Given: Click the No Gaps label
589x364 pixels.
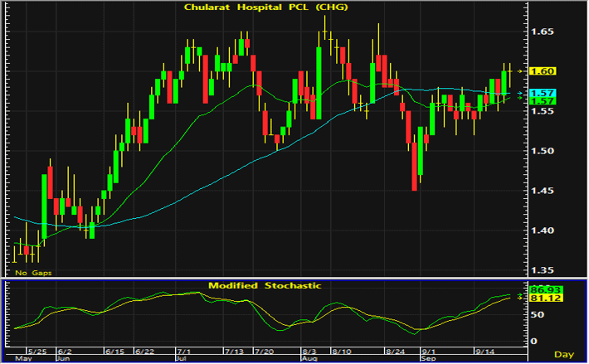Looking at the screenshot, I should click(x=33, y=273).
